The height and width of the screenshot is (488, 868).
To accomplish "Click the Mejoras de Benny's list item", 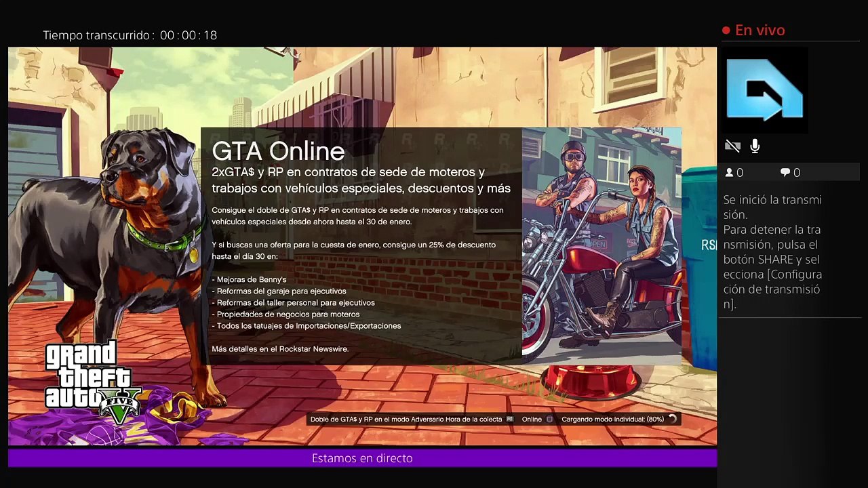I will tap(249, 279).
